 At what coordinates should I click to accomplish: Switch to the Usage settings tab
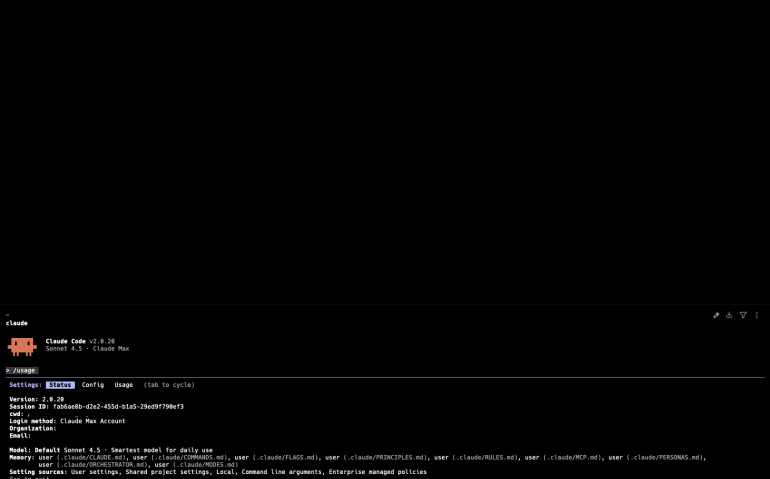coord(123,385)
